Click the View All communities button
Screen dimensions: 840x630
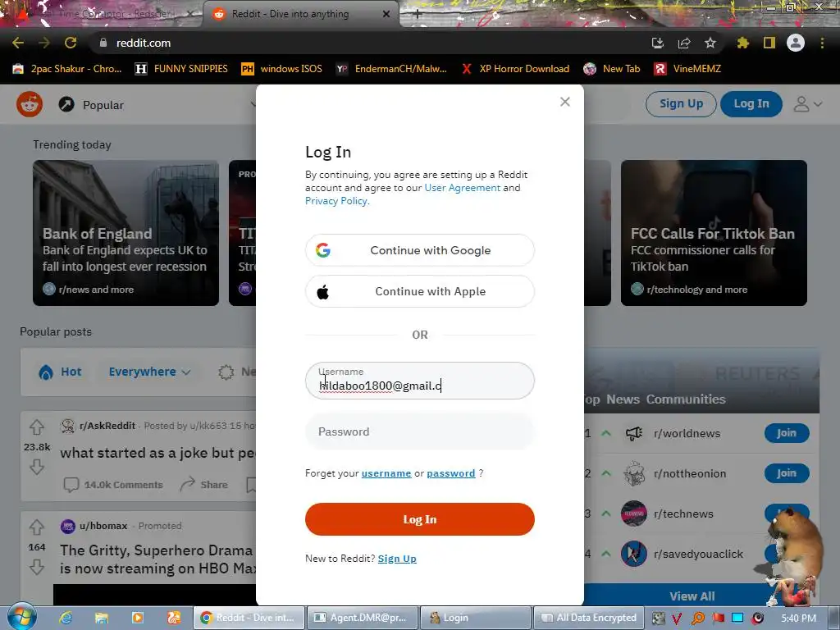coord(692,596)
